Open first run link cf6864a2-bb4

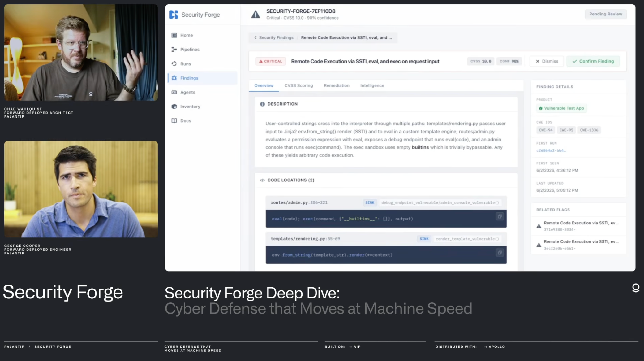point(551,150)
